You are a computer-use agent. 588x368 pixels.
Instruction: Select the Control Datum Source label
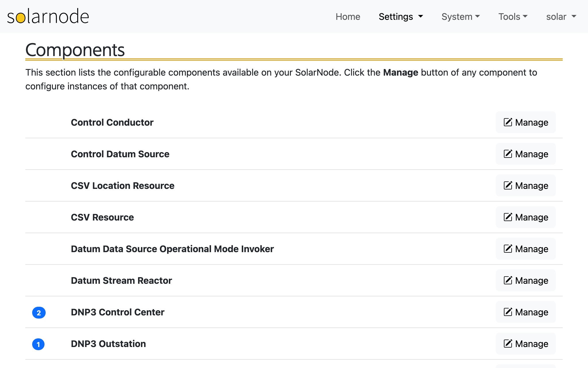(120, 154)
